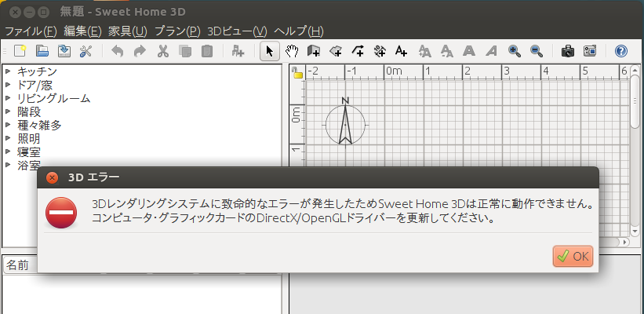Viewport: 644px width, 314px height.
Task: Select the キッチン catalog label
Action: pos(38,71)
